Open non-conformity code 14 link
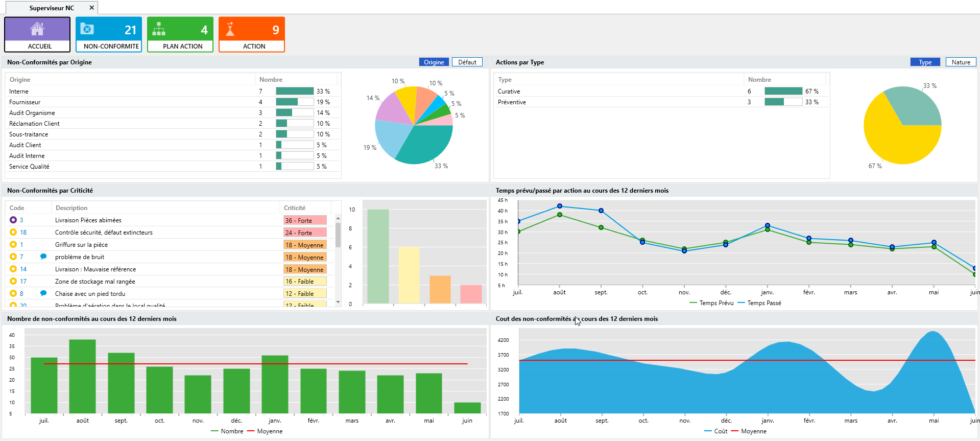Viewport: 980px width, 441px height. click(x=23, y=269)
